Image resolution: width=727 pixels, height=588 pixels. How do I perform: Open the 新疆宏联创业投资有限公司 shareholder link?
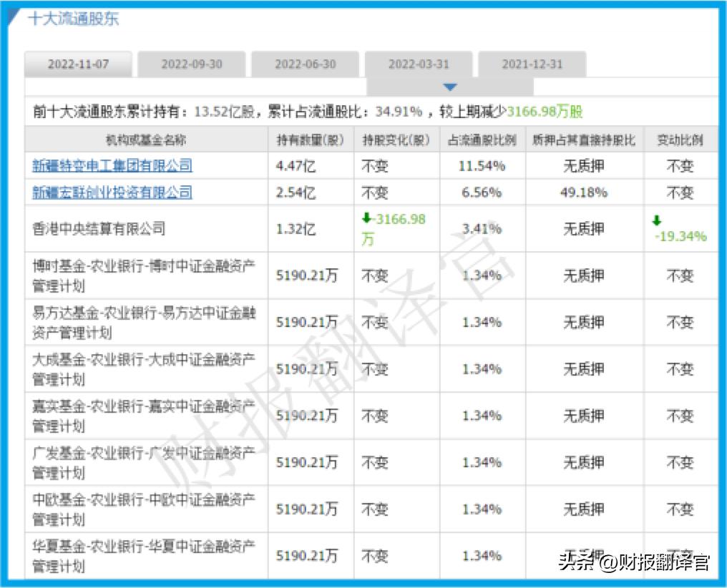point(112,192)
